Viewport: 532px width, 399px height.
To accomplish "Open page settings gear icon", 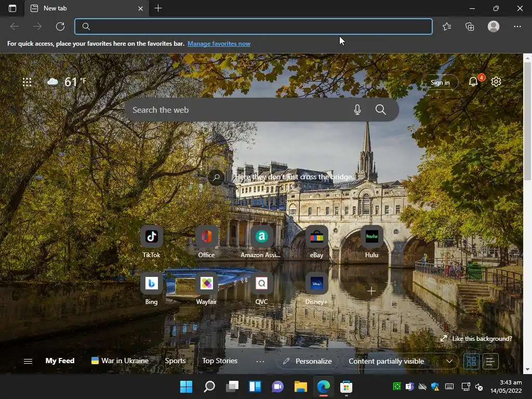I will [496, 82].
